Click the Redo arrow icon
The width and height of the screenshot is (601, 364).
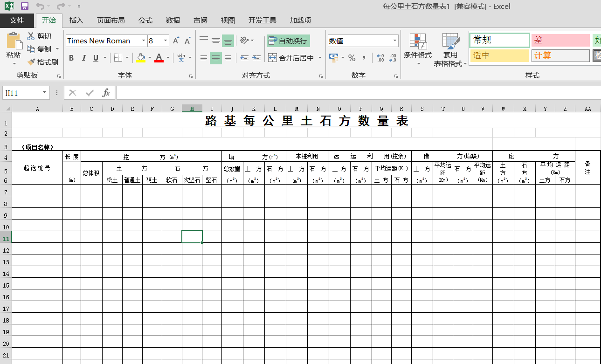(61, 7)
